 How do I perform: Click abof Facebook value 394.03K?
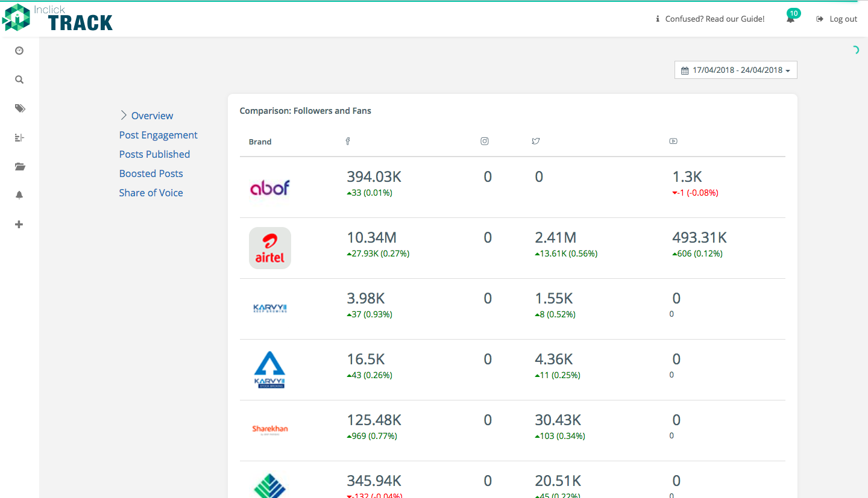coord(374,176)
